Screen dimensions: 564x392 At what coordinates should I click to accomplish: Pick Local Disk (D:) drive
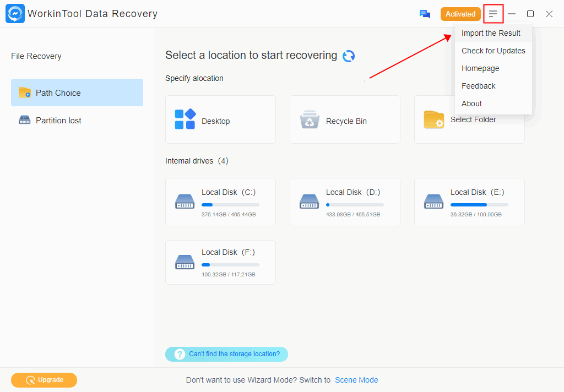pyautogui.click(x=345, y=202)
